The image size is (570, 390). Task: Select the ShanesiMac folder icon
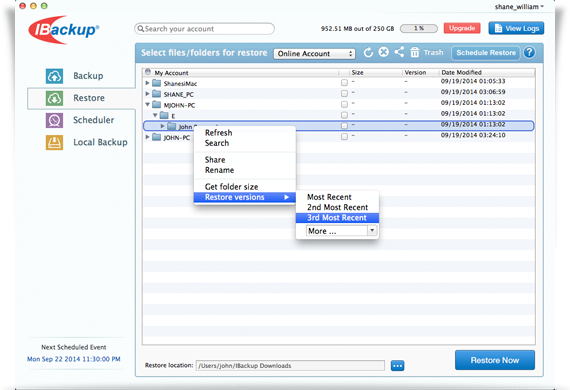[x=157, y=83]
